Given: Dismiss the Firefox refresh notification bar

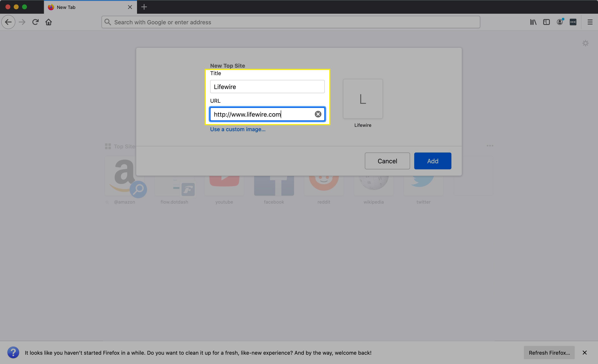Looking at the screenshot, I should point(585,353).
